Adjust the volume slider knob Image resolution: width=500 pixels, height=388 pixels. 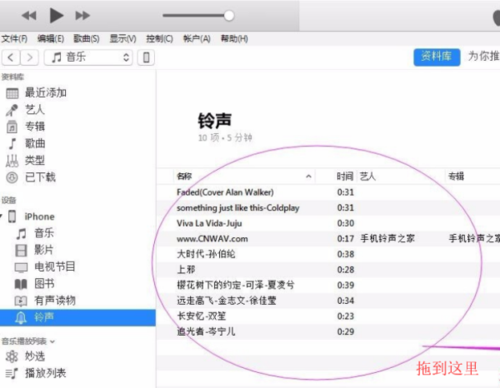pos(229,15)
